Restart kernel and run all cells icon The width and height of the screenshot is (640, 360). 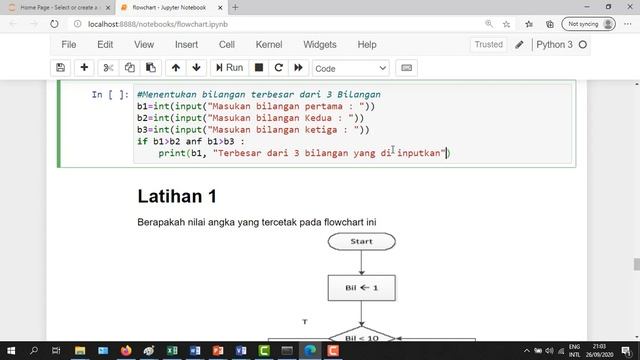click(298, 68)
